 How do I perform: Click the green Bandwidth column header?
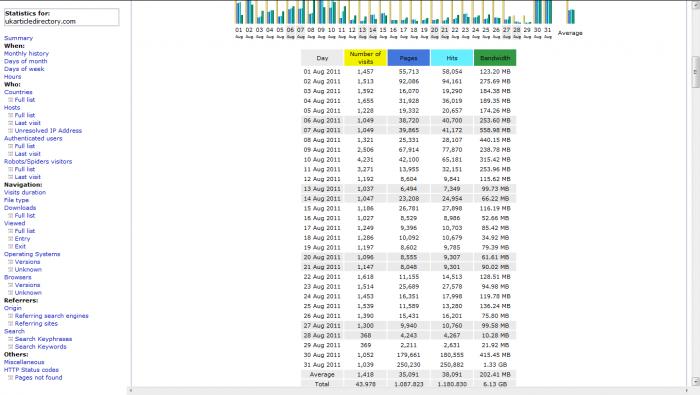[x=495, y=58]
